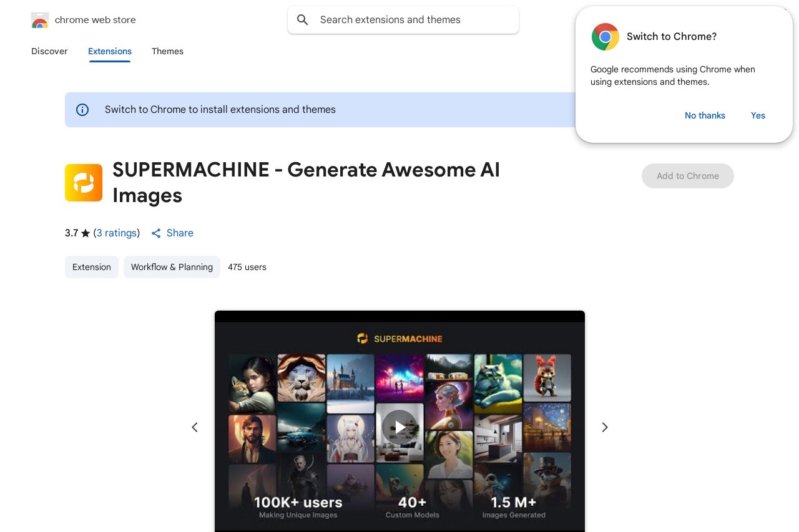Click the info icon in the blue banner

click(x=82, y=110)
